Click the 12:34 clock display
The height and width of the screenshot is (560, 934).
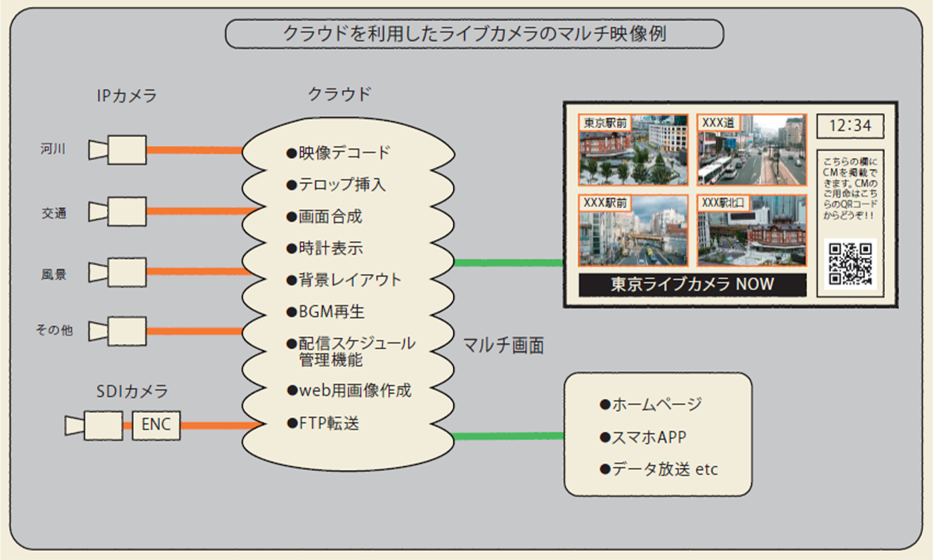pos(850,126)
